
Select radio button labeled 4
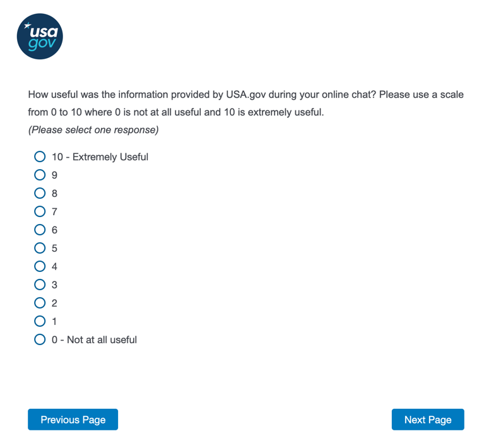click(40, 266)
